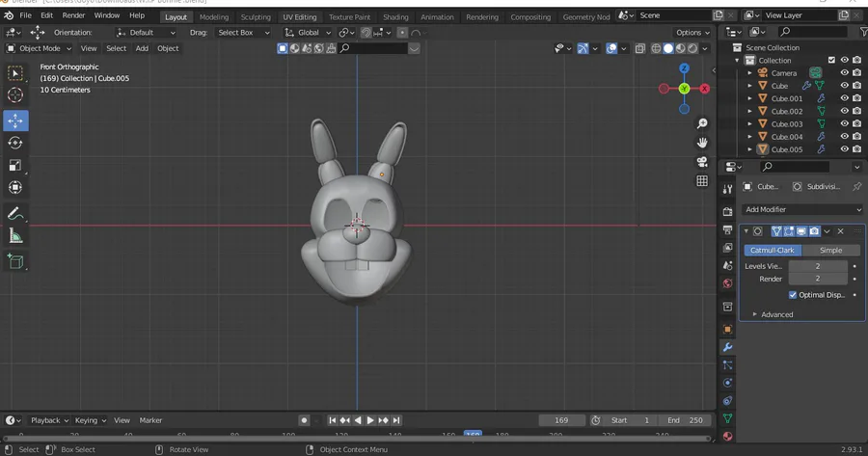Image resolution: width=868 pixels, height=456 pixels.
Task: Select the Simple subdivision type button
Action: pos(830,250)
